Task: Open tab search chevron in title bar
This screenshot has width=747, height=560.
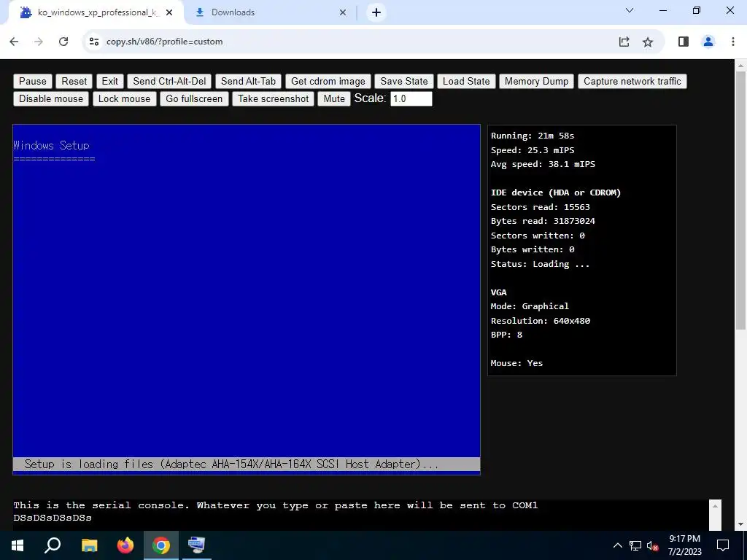Action: pos(630,10)
